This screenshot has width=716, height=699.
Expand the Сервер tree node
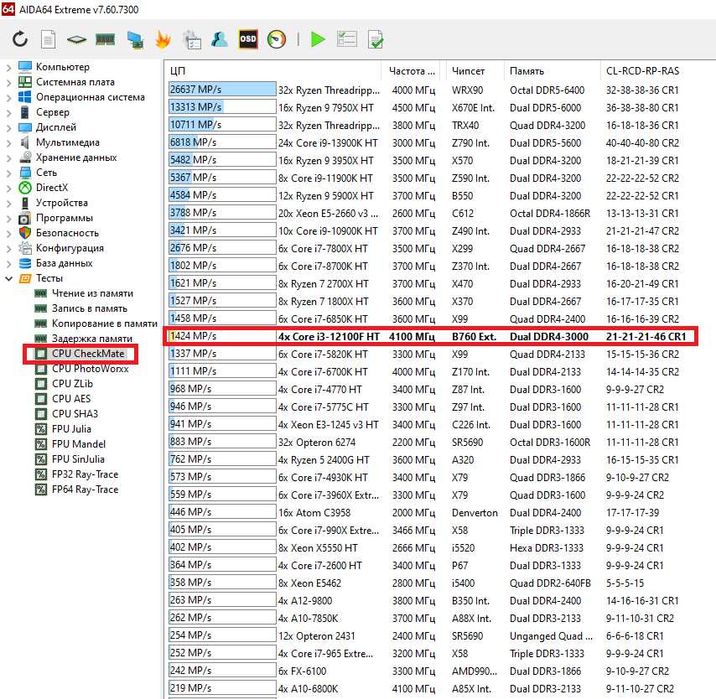9,112
